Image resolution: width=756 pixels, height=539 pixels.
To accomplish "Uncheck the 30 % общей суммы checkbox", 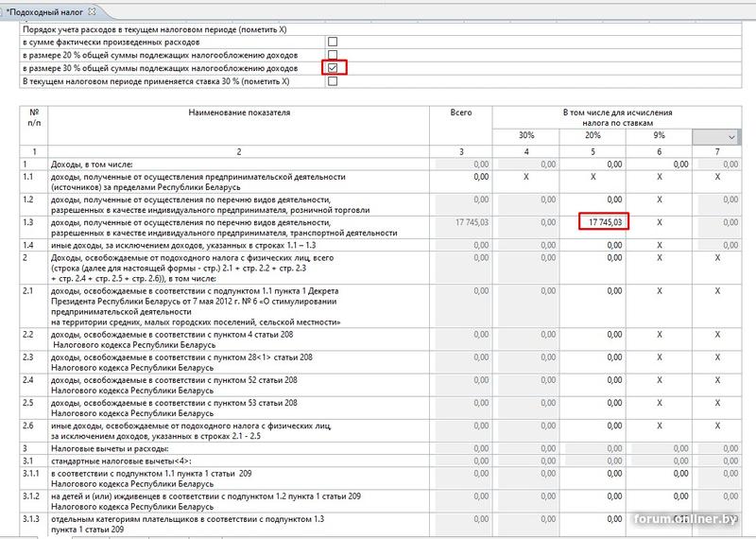I will [x=332, y=68].
